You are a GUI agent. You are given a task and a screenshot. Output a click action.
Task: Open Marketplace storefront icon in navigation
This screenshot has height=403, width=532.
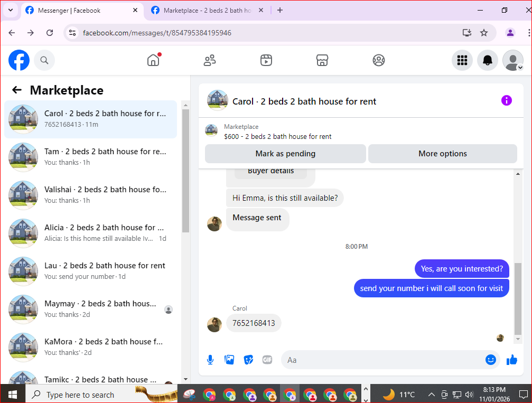[322, 60]
